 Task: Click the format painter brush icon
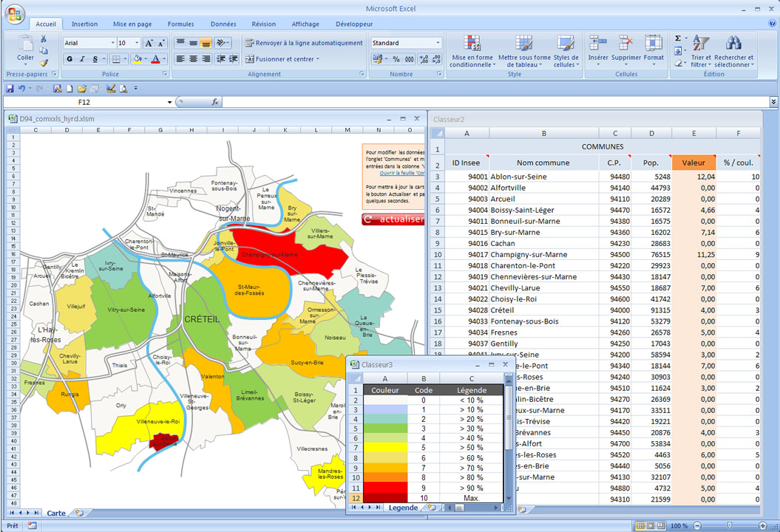pyautogui.click(x=44, y=63)
